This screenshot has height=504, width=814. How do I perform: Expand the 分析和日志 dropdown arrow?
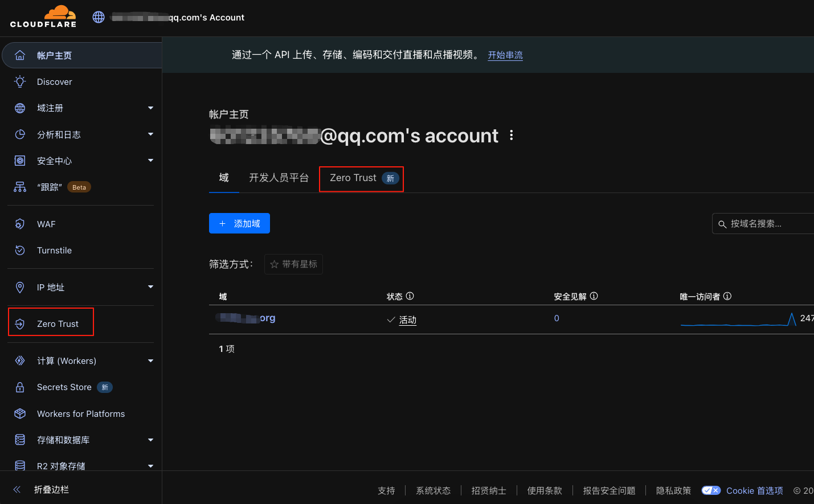pyautogui.click(x=150, y=134)
